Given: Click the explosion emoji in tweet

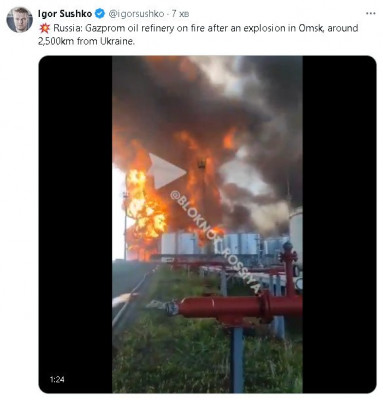Looking at the screenshot, I should pyautogui.click(x=44, y=28).
